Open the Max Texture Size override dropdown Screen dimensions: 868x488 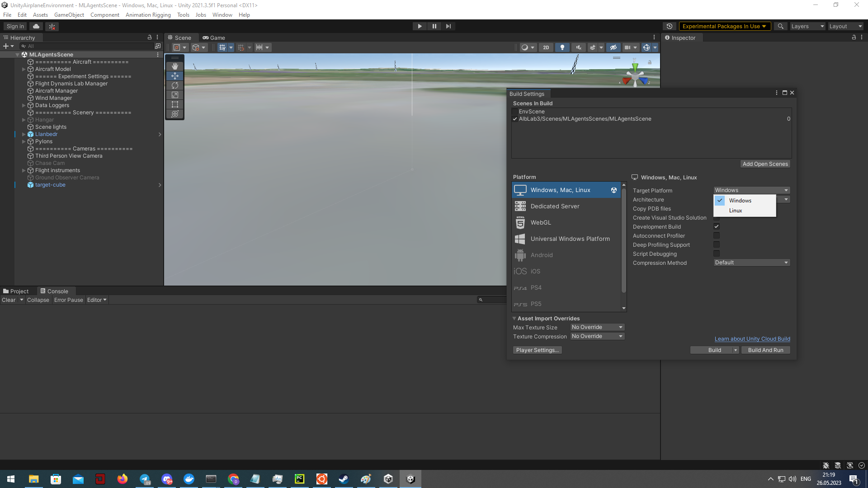(x=597, y=327)
